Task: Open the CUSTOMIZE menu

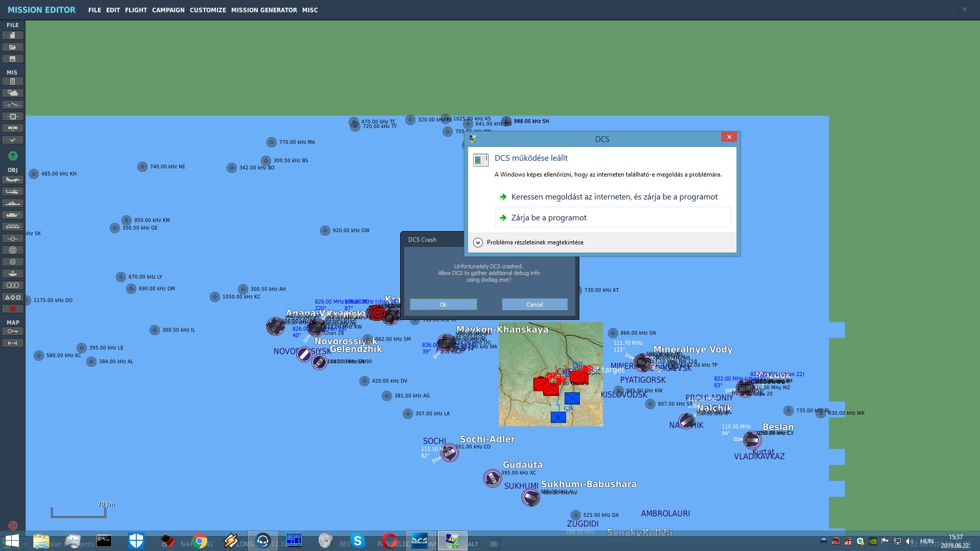Action: point(208,10)
